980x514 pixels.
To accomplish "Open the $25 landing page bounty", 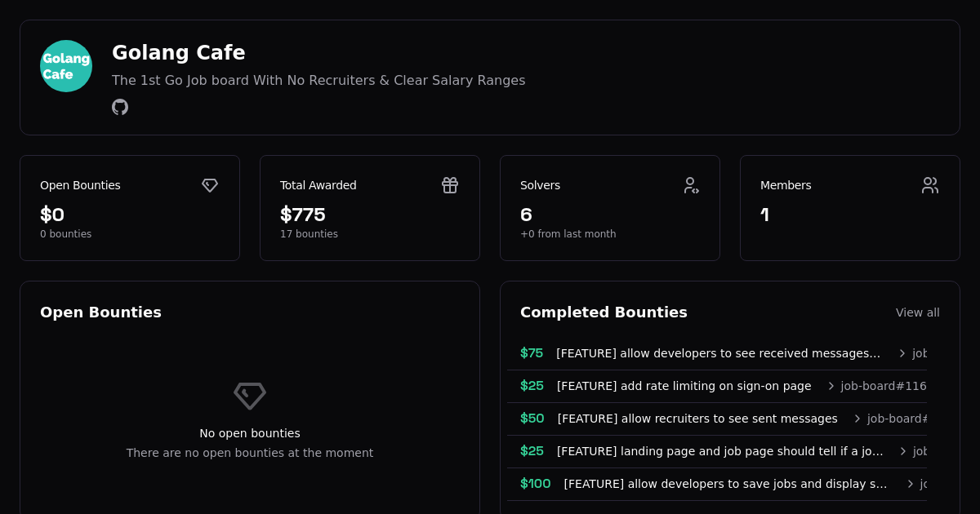I will 719,451.
